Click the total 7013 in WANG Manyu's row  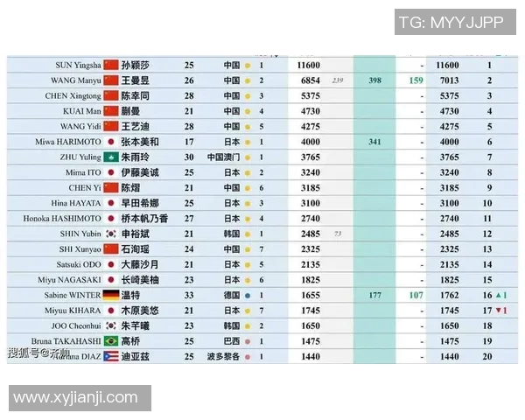449,80
